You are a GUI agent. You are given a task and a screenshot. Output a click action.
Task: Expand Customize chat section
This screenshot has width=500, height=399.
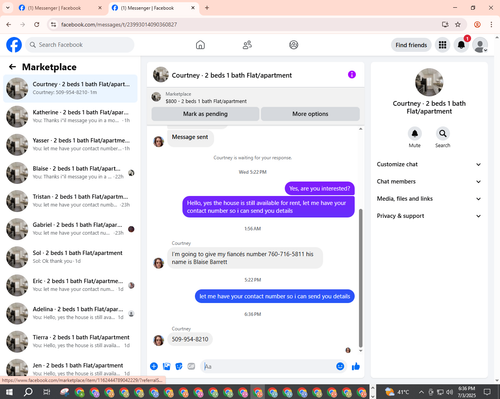pyautogui.click(x=429, y=164)
